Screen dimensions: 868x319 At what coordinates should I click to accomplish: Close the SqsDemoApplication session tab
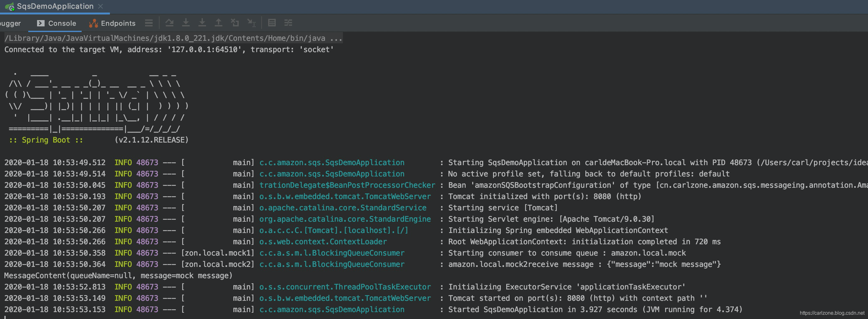click(x=100, y=6)
